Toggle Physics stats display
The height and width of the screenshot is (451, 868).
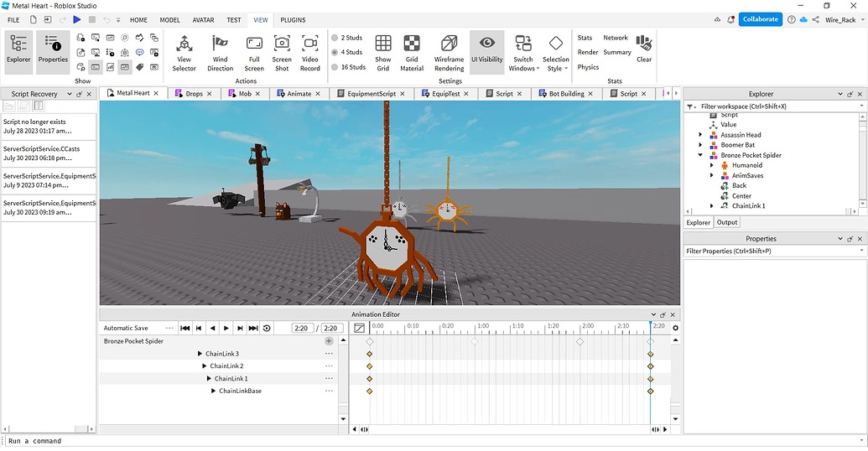(x=588, y=67)
